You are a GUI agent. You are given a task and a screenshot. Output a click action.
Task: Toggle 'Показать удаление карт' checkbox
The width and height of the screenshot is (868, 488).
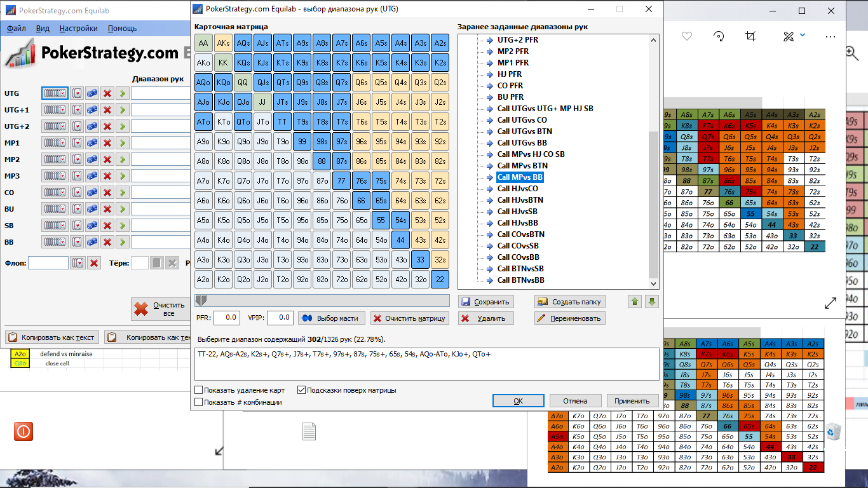tap(199, 390)
